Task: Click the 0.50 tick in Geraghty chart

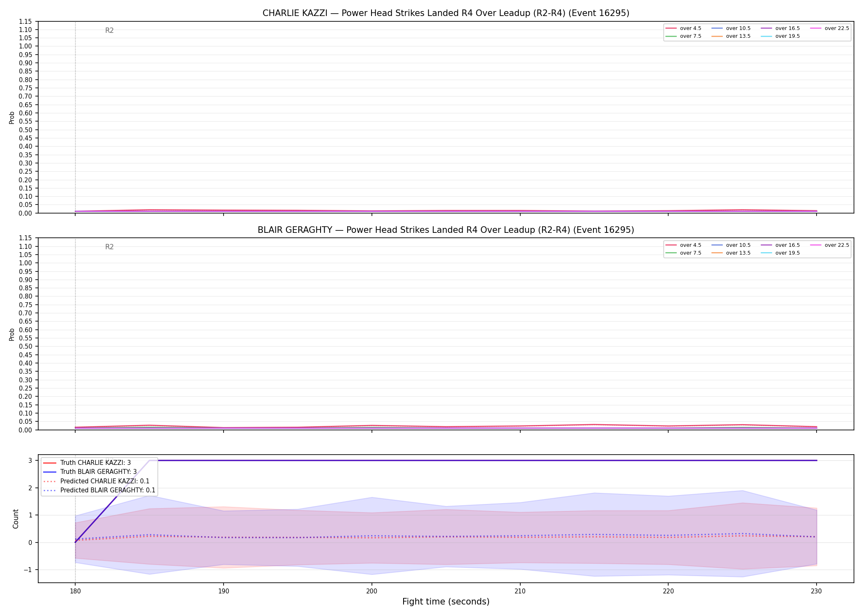Action: coord(25,346)
